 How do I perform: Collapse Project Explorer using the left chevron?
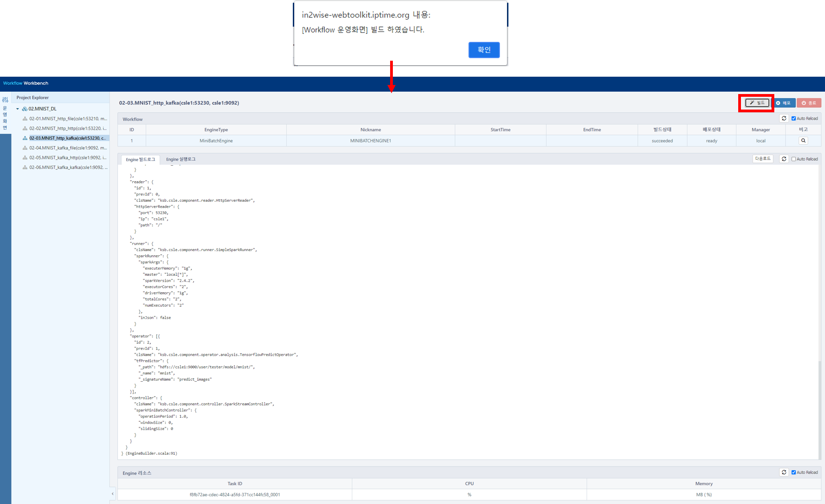coord(112,493)
